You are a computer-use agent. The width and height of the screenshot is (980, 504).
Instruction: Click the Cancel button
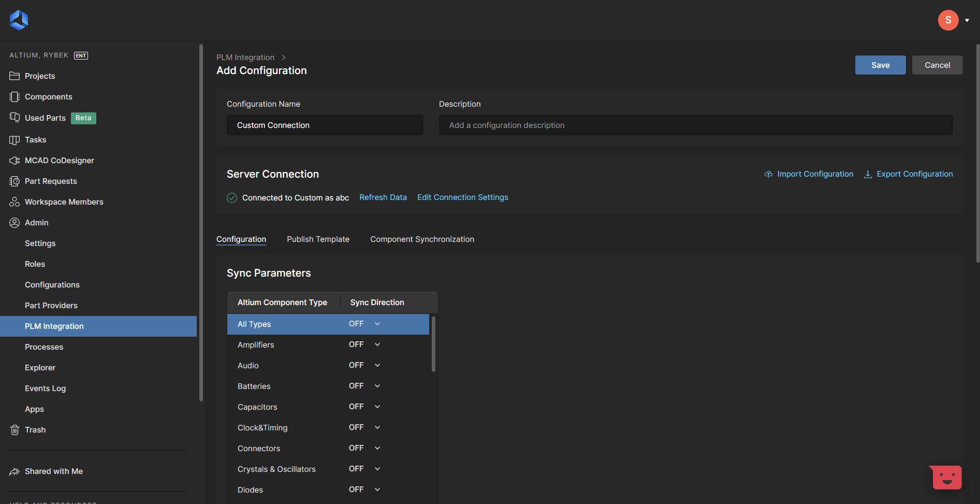[937, 65]
